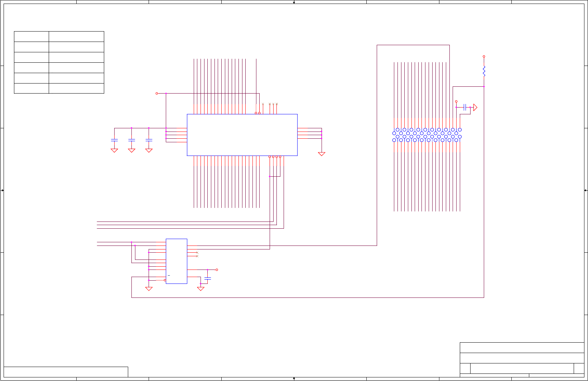Select the capacitor right of the small IC
Image resolution: width=588 pixels, height=381 pixels.
[x=208, y=278]
